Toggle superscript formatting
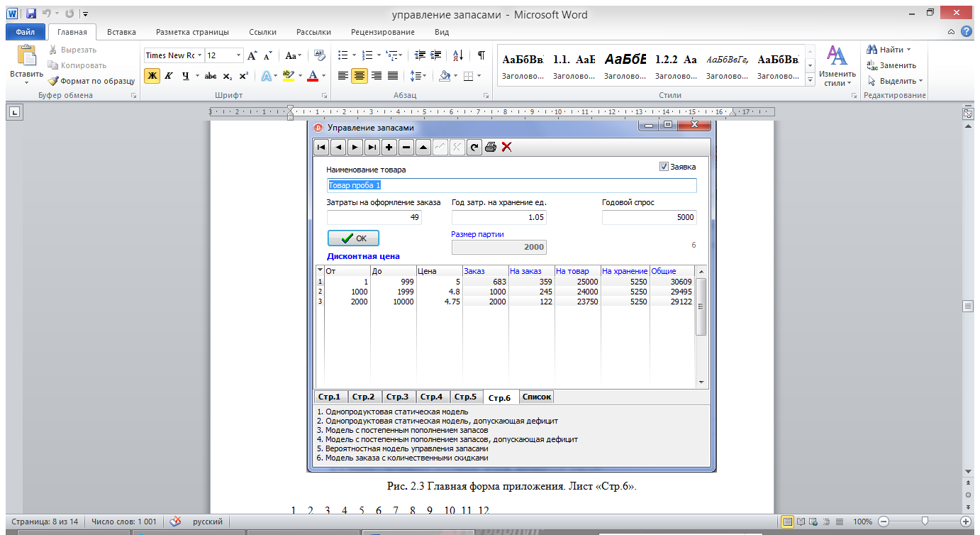980x535 pixels. click(243, 76)
